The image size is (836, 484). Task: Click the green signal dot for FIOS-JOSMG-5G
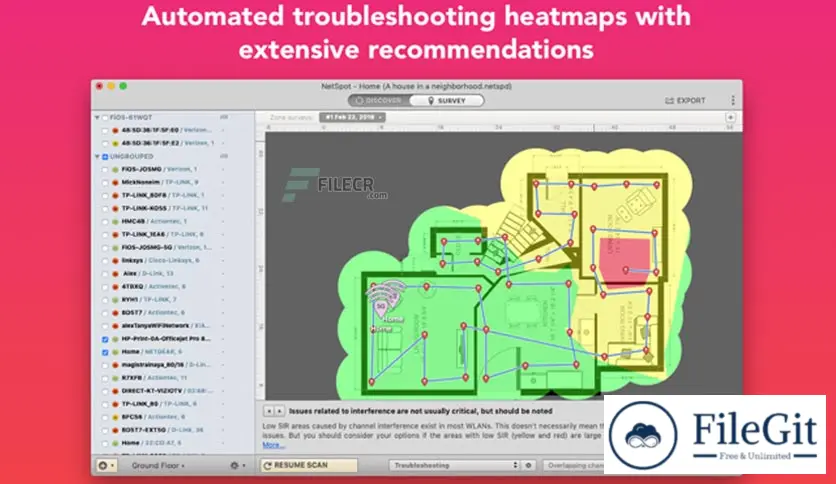115,248
